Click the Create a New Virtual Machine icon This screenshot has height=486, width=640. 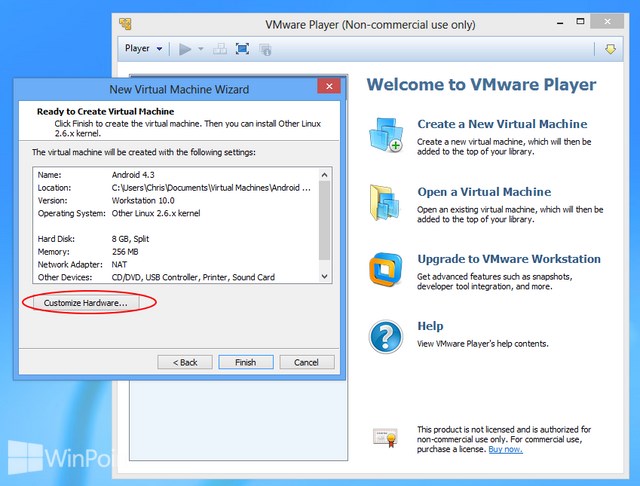point(386,135)
